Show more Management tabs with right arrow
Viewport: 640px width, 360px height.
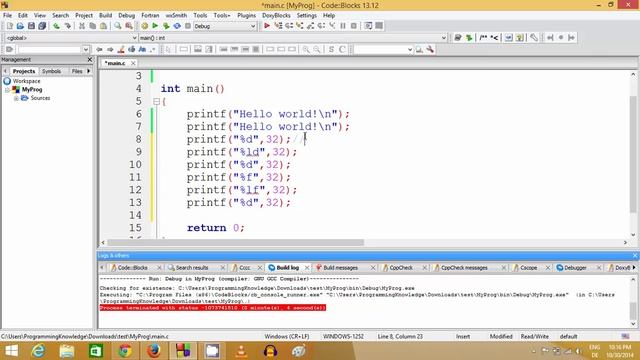coord(89,71)
